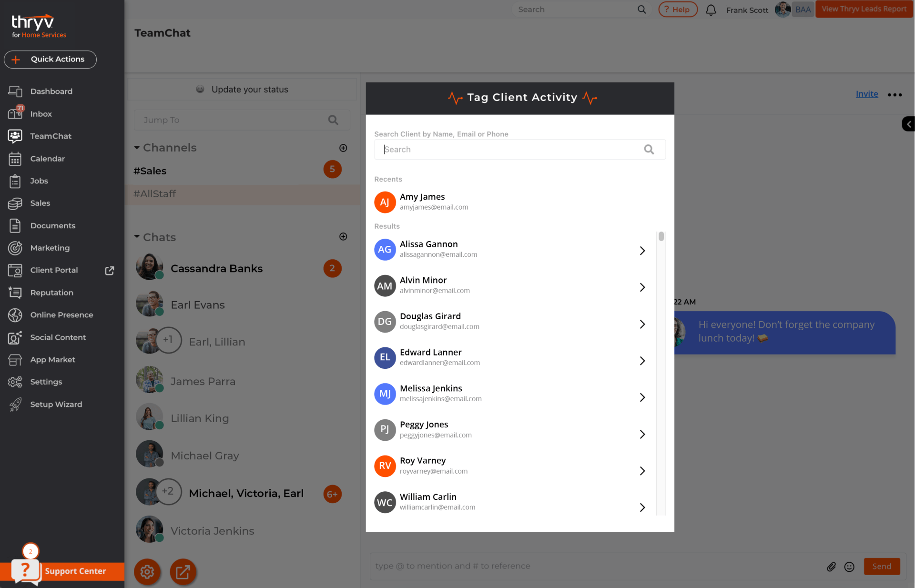Click the Jump To search field
The width and height of the screenshot is (915, 588).
[x=242, y=120]
